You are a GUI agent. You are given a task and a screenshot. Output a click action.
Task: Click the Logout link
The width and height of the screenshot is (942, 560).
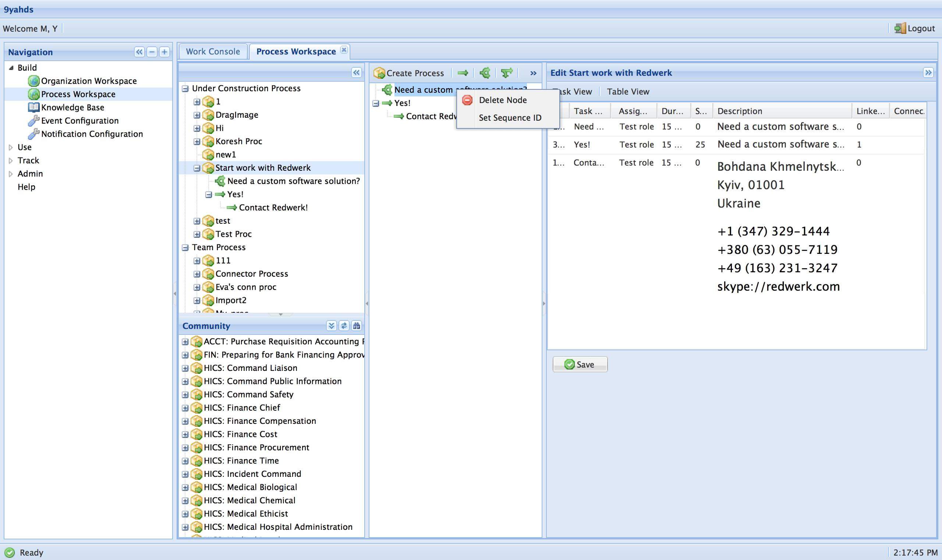click(921, 28)
